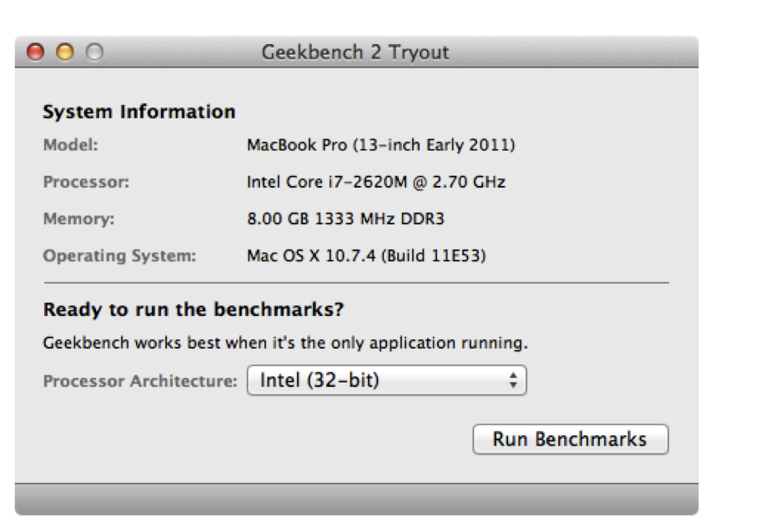Click the field showing Intel (32-bit)
780x532 pixels.
click(x=334, y=380)
